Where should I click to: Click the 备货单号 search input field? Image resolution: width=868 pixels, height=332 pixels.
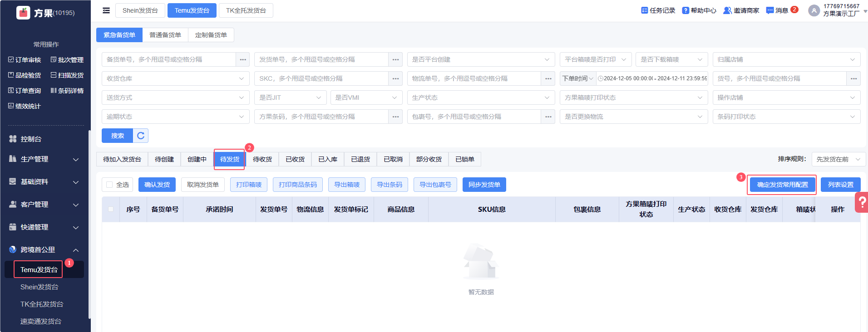(169, 59)
